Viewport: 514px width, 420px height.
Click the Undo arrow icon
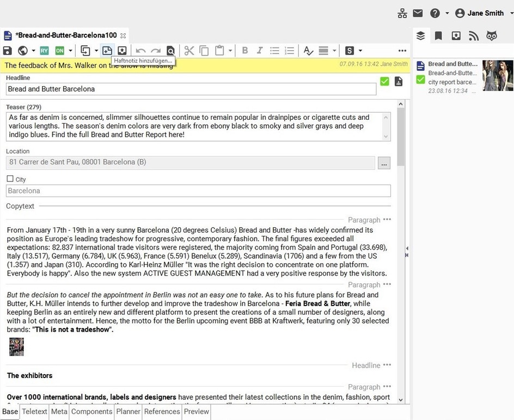[x=141, y=51]
